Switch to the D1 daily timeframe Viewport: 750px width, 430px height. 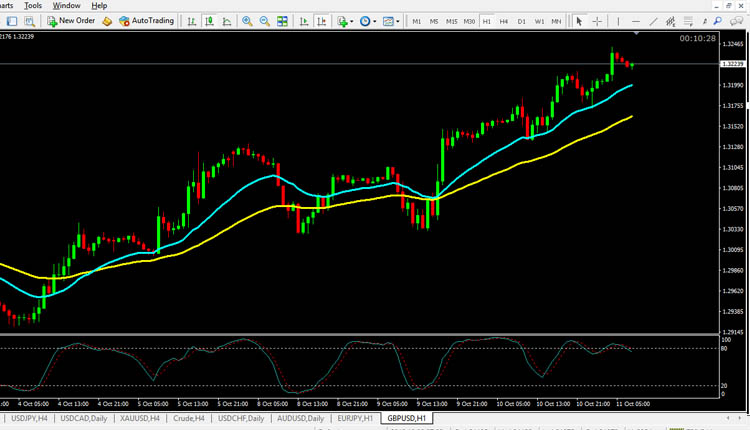521,22
